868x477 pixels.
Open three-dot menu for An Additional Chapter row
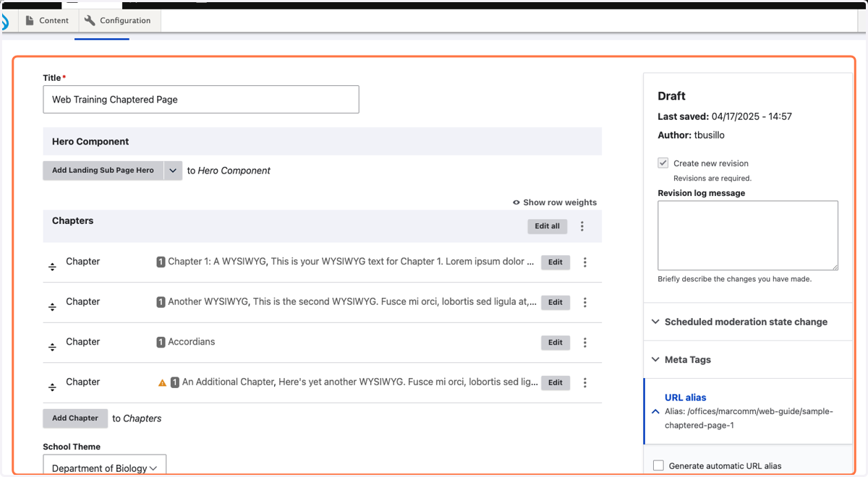pyautogui.click(x=585, y=383)
